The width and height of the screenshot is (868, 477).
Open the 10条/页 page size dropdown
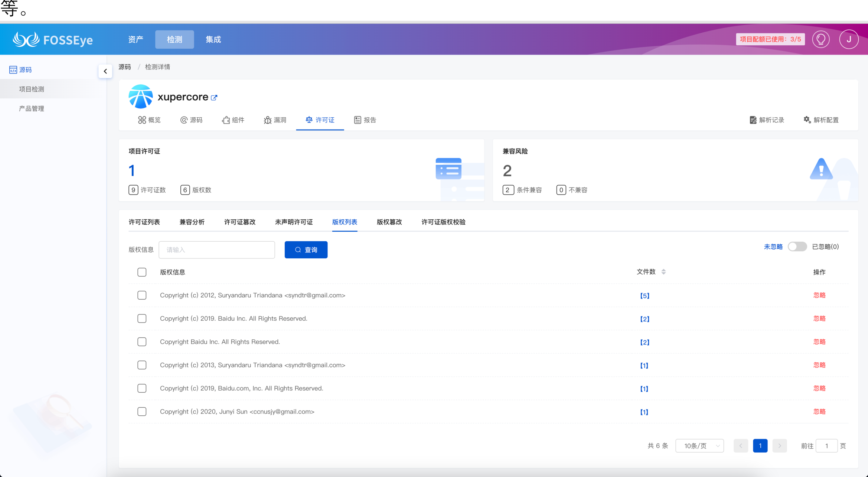tap(699, 446)
